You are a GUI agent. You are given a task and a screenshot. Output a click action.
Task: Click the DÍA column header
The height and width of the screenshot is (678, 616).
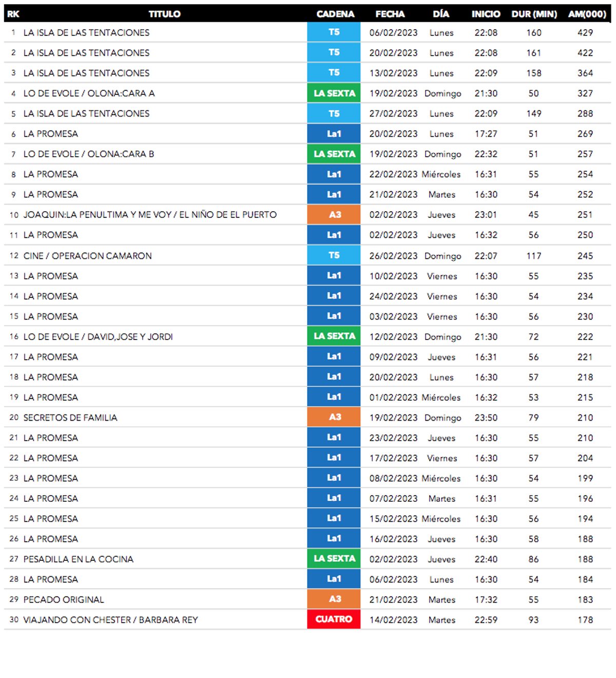pyautogui.click(x=441, y=14)
